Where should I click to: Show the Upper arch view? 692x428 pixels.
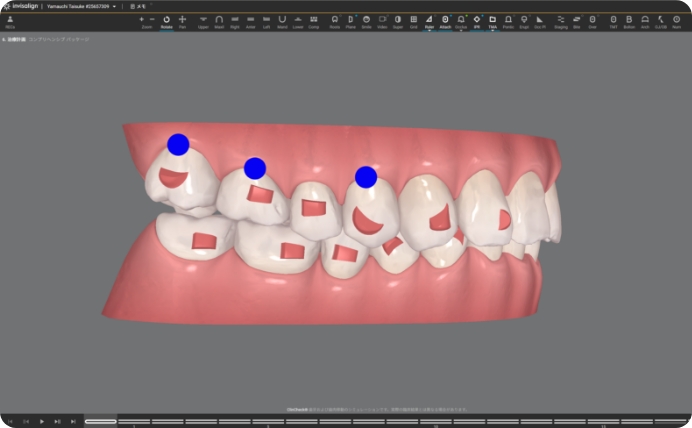203,20
